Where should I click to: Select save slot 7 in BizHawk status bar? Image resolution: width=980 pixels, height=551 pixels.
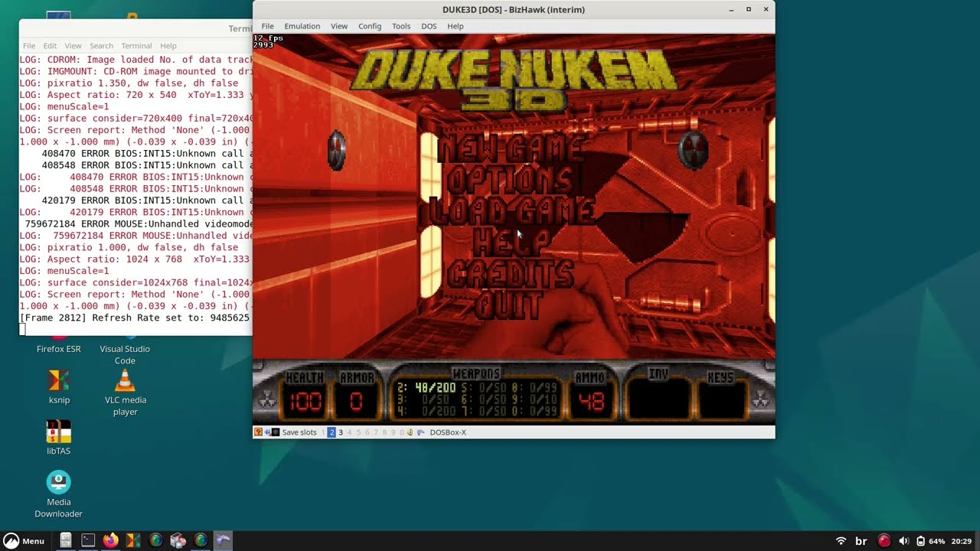pyautogui.click(x=376, y=432)
